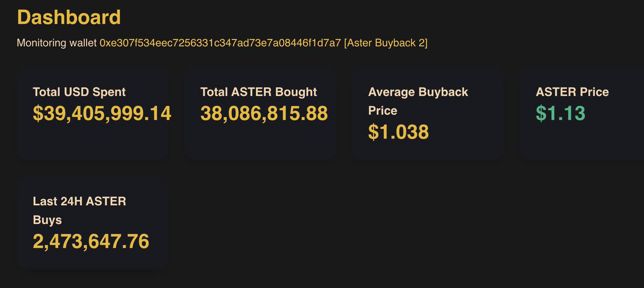Screen dimensions: 644x288
Task: Click the $39,405,999.14 spent amount
Action: point(102,113)
